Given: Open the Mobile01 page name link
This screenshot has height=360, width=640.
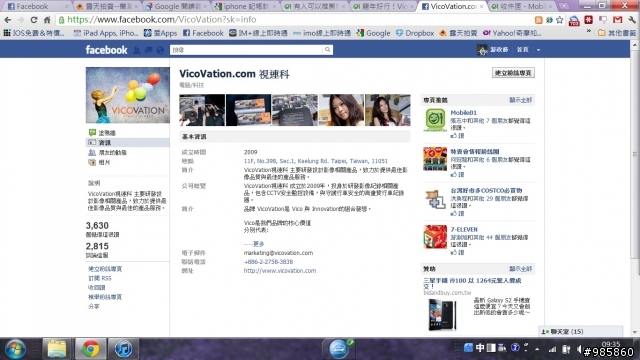Looking at the screenshot, I should click(x=463, y=113).
